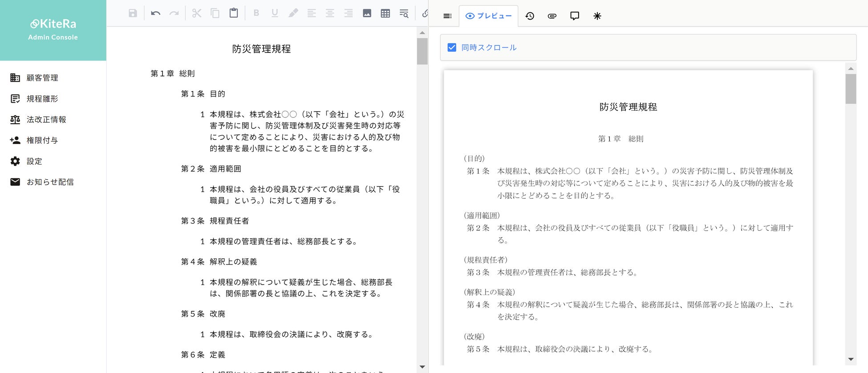Click the paste clipboard icon
868x373 pixels.
tap(233, 13)
